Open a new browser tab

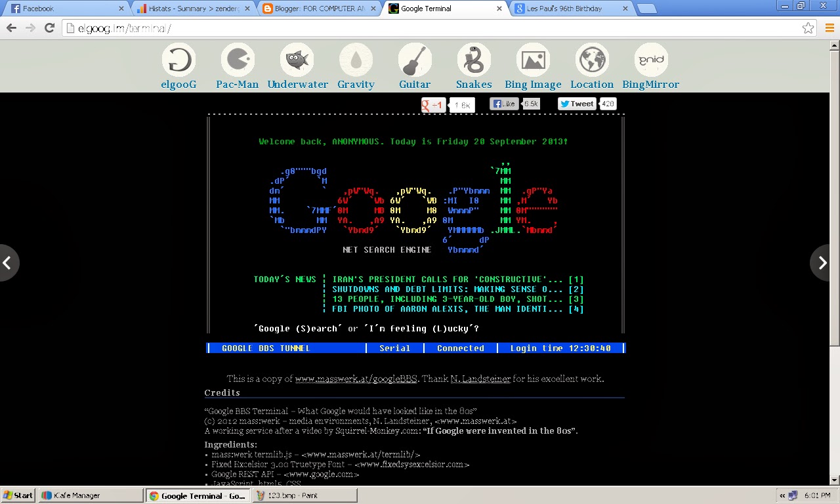(646, 9)
